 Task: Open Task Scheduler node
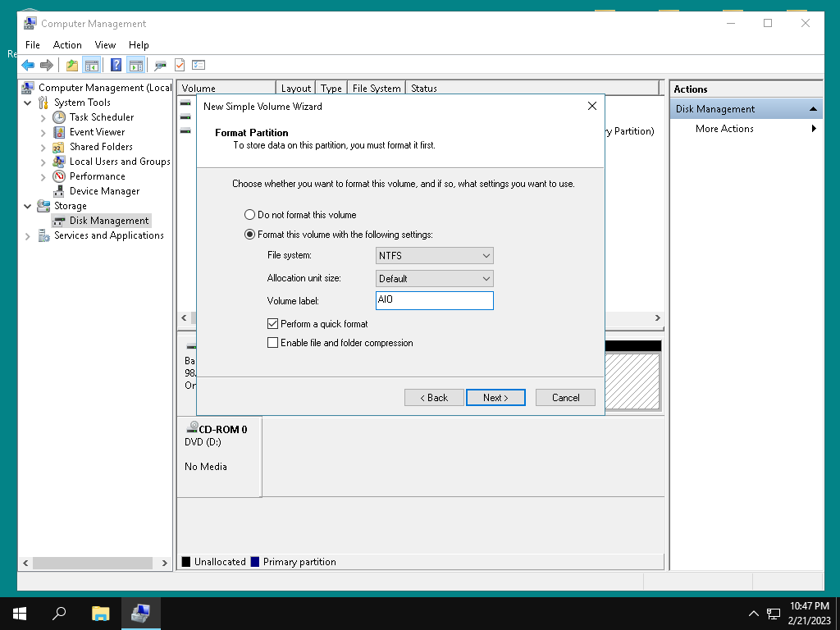[x=101, y=117]
